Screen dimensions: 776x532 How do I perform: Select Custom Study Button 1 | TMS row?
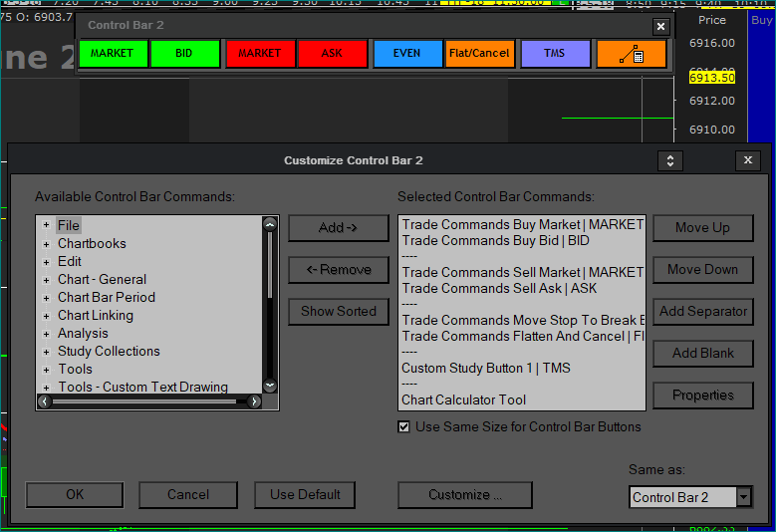522,369
